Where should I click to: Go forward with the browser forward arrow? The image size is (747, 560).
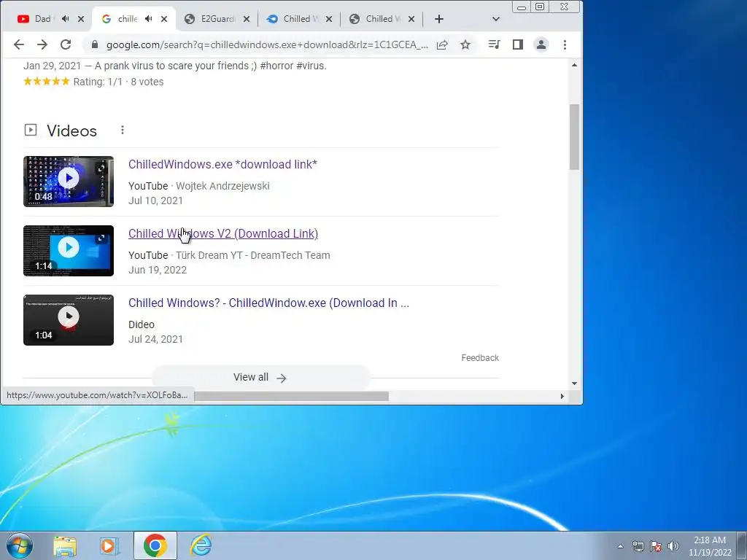[x=42, y=44]
